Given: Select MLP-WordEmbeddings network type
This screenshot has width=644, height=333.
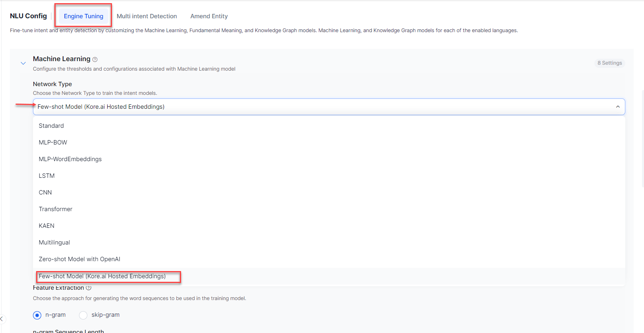Looking at the screenshot, I should (70, 159).
